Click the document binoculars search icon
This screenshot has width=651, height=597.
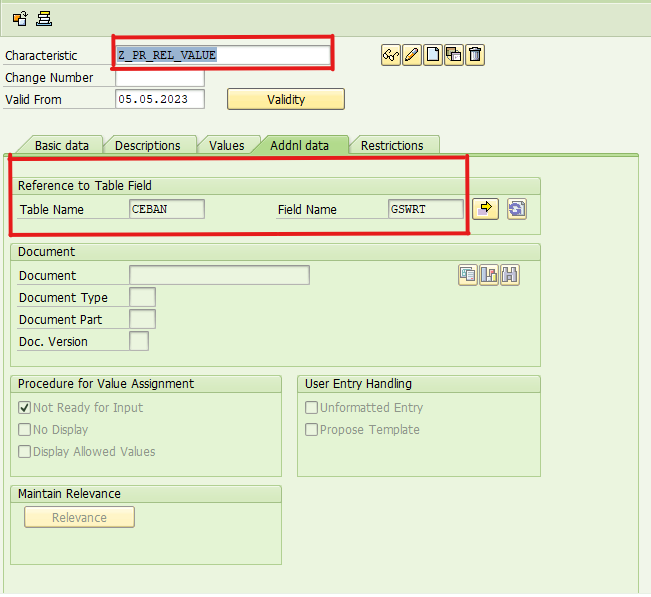(509, 275)
